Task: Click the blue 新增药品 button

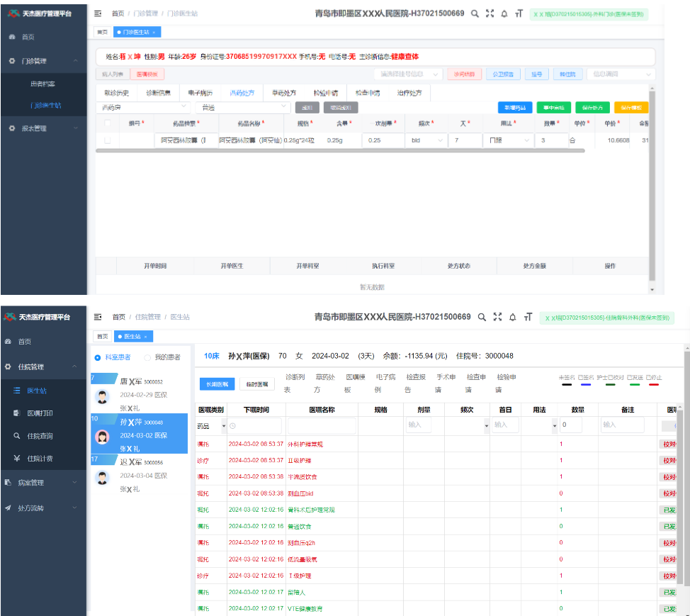Action: click(515, 108)
